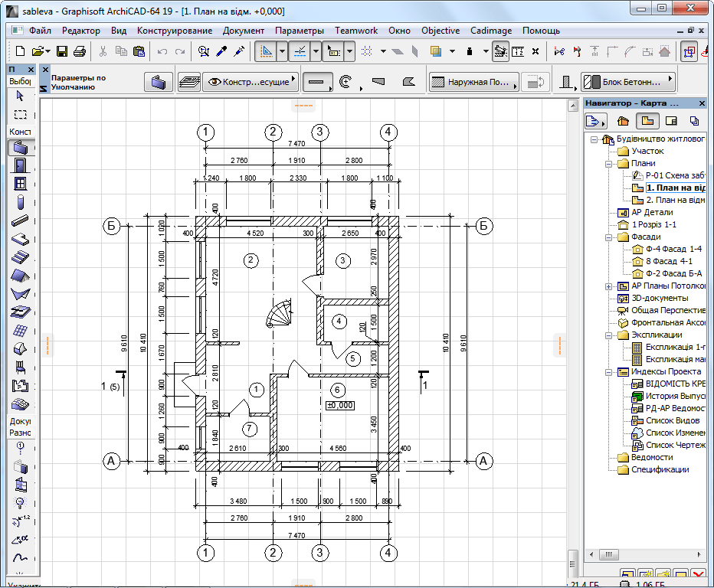Select the Beam tool in toolbox
Image resolution: width=714 pixels, height=588 pixels.
20,220
